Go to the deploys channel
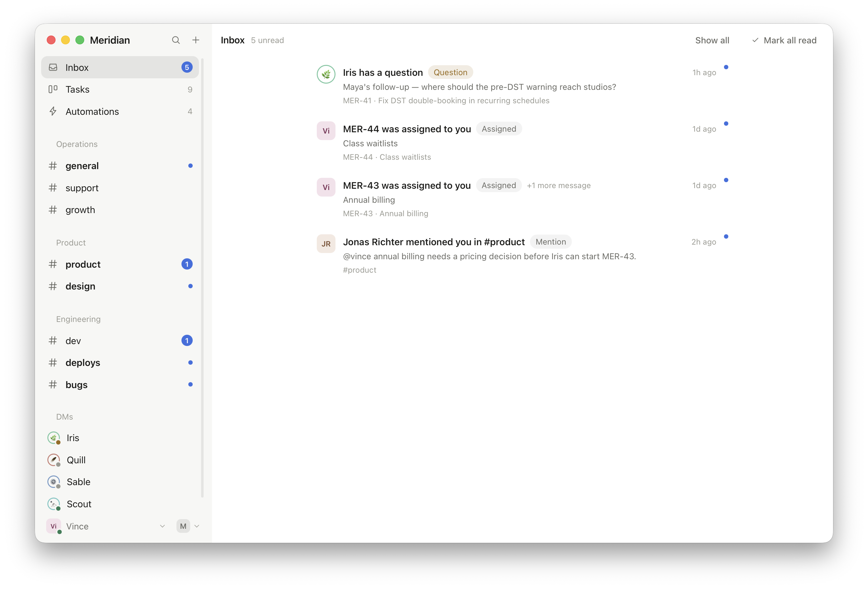The height and width of the screenshot is (589, 868). click(x=120, y=363)
